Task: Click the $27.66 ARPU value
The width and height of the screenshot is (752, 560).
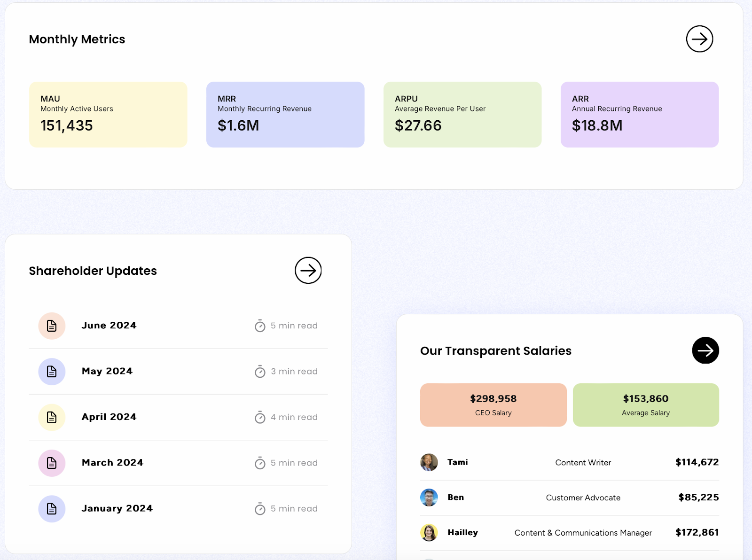Action: click(x=418, y=125)
